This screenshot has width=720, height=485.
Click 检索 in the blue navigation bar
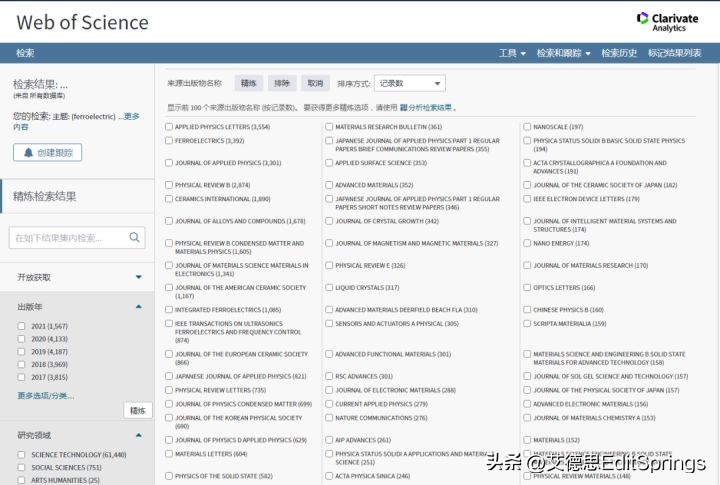25,53
